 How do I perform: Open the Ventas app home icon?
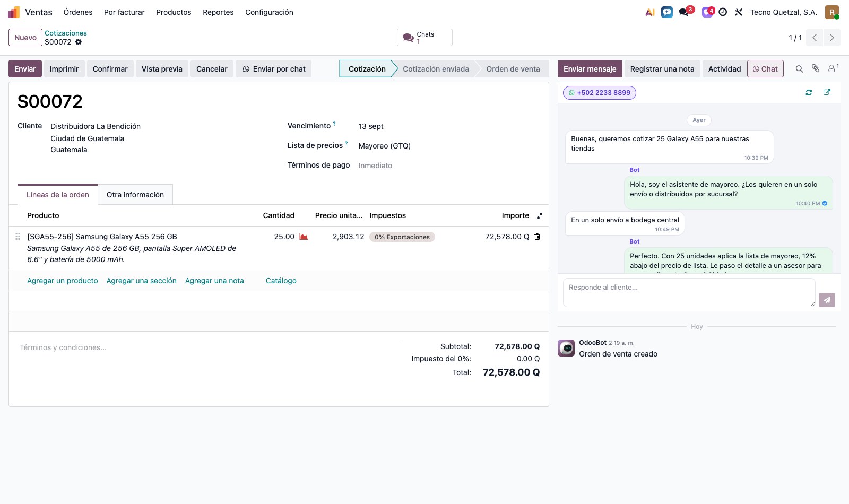pos(14,12)
